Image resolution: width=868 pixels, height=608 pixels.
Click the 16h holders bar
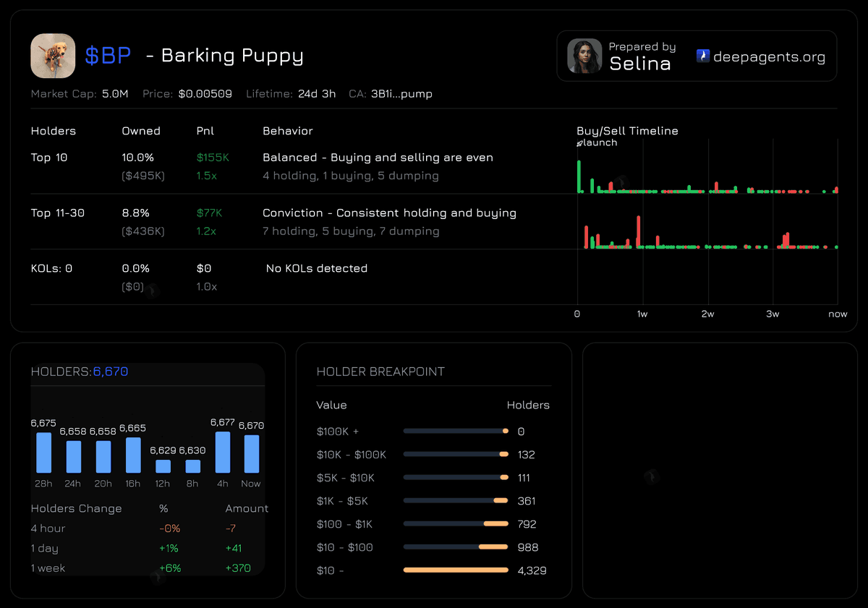click(133, 455)
